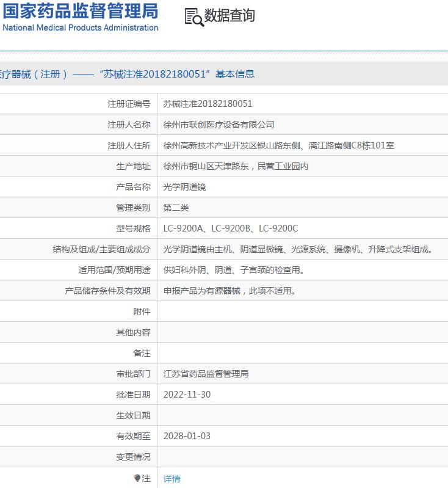448x488 pixels.
Task: Click product name 光学阴道镜
Action: click(x=184, y=187)
